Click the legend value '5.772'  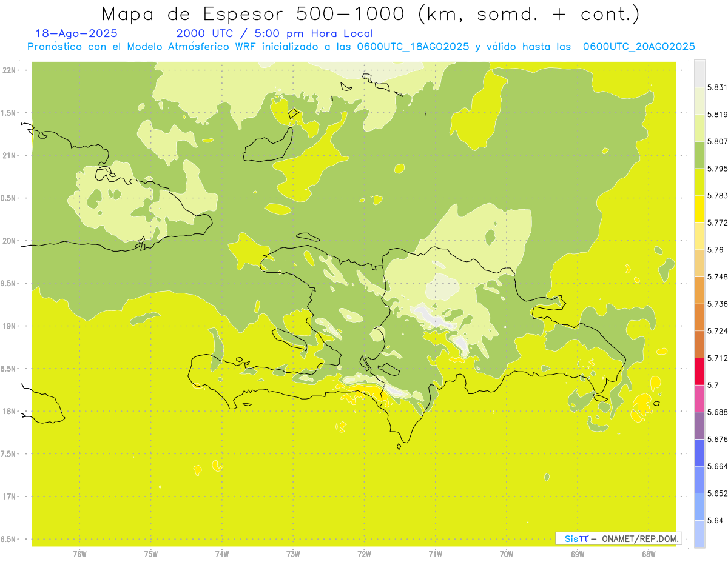coord(717,222)
